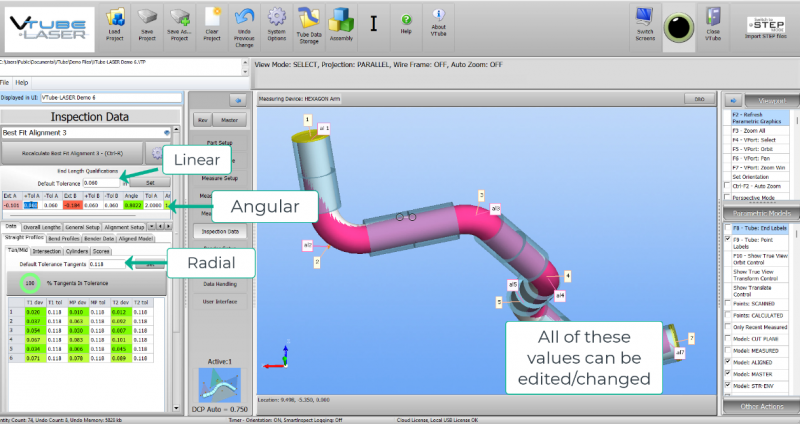Click the active tube thumbnail preview
This screenshot has width=800, height=424.
click(219, 384)
